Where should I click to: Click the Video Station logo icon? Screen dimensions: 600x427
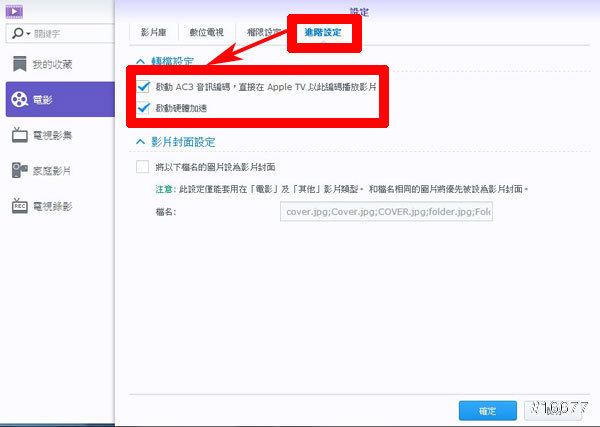pyautogui.click(x=13, y=11)
